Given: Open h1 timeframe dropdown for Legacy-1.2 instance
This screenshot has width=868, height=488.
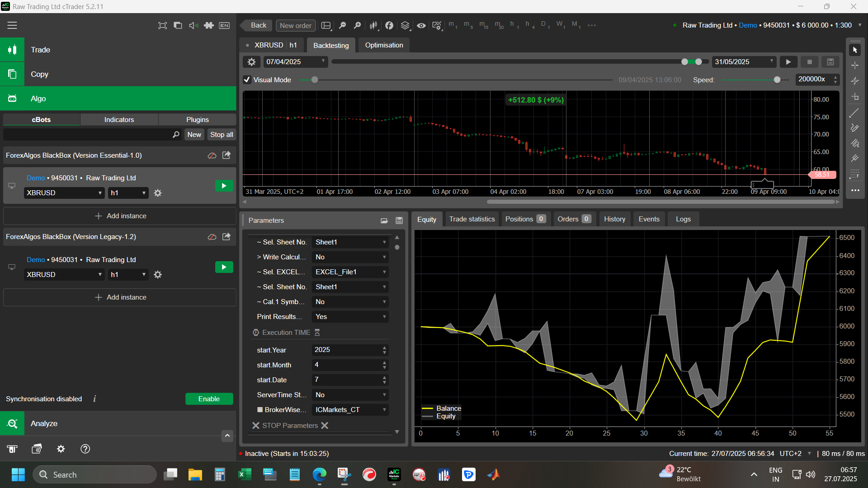Looking at the screenshot, I should click(128, 275).
